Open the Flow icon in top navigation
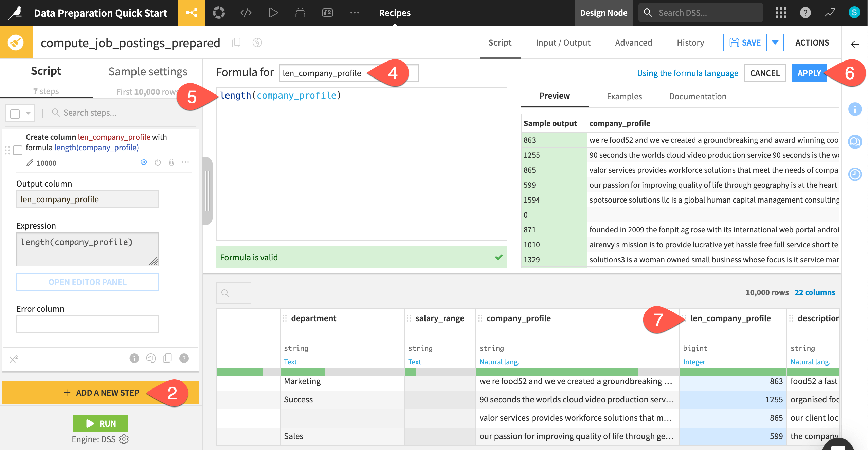Viewport: 868px width, 450px height. (x=192, y=13)
